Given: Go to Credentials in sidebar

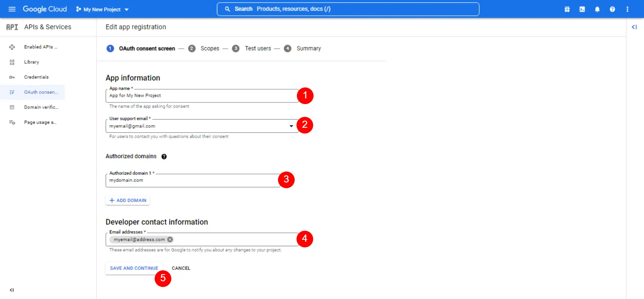Looking at the screenshot, I should tap(36, 77).
